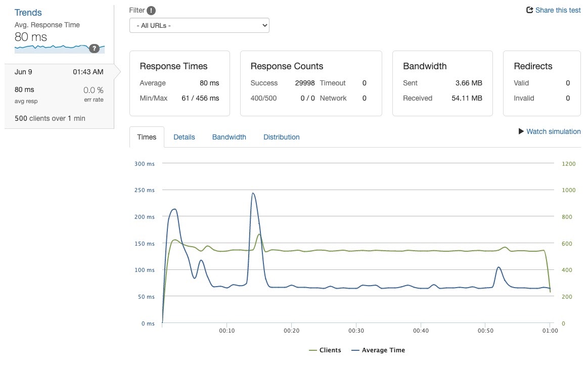
Task: Select the Jun 9 test run entry
Action: [x=59, y=96]
